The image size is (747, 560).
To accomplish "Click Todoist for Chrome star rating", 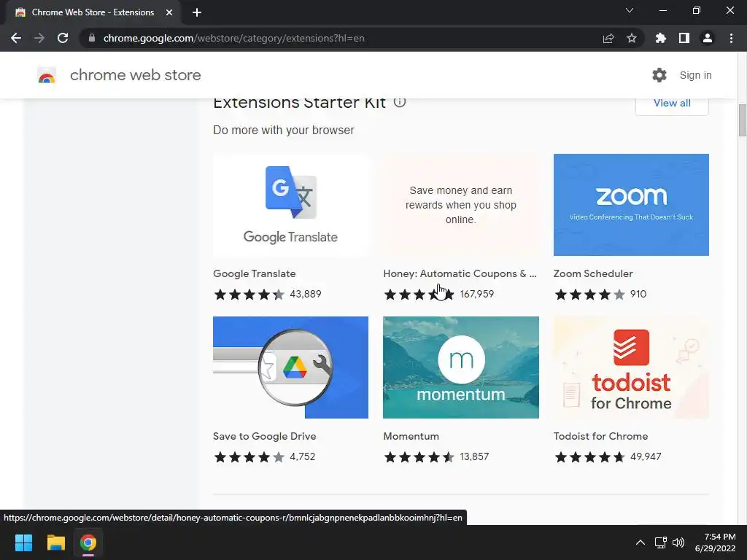I will coord(589,457).
